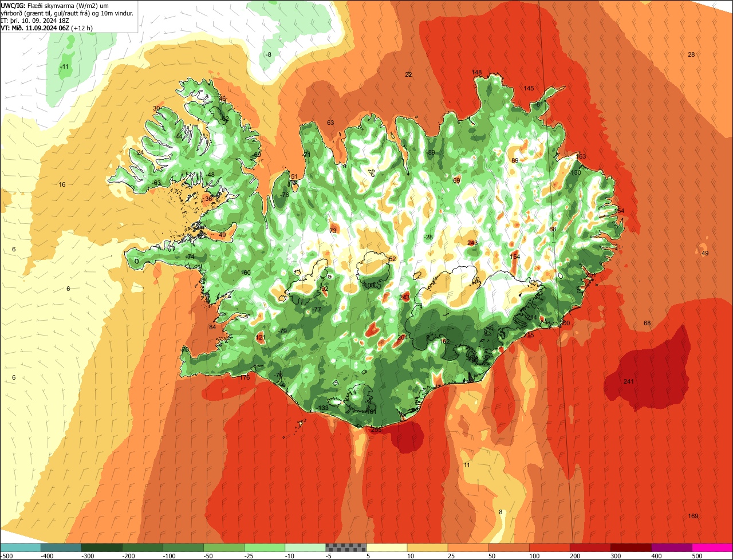Click the '176' value on the map
This screenshot has height=560, width=733.
point(245,377)
